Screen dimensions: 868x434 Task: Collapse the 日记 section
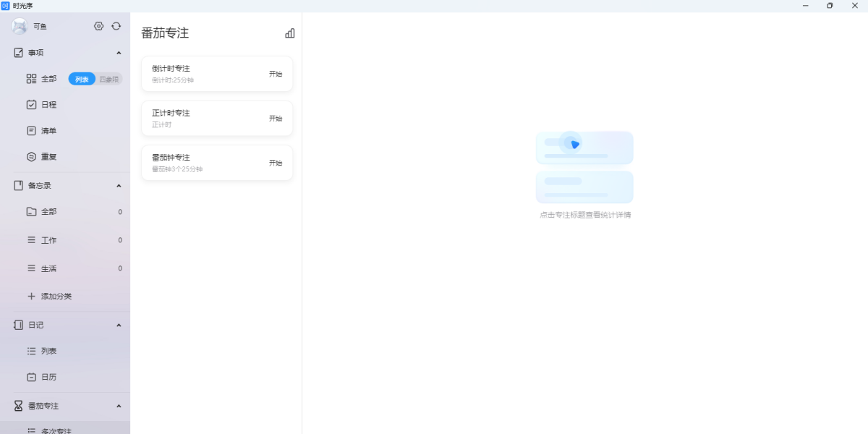tap(119, 325)
